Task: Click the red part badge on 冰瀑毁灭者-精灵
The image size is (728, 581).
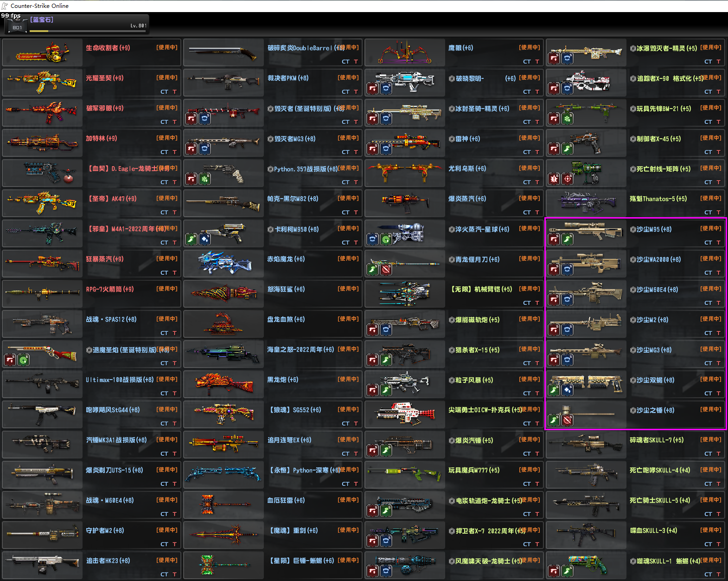Action: [554, 58]
